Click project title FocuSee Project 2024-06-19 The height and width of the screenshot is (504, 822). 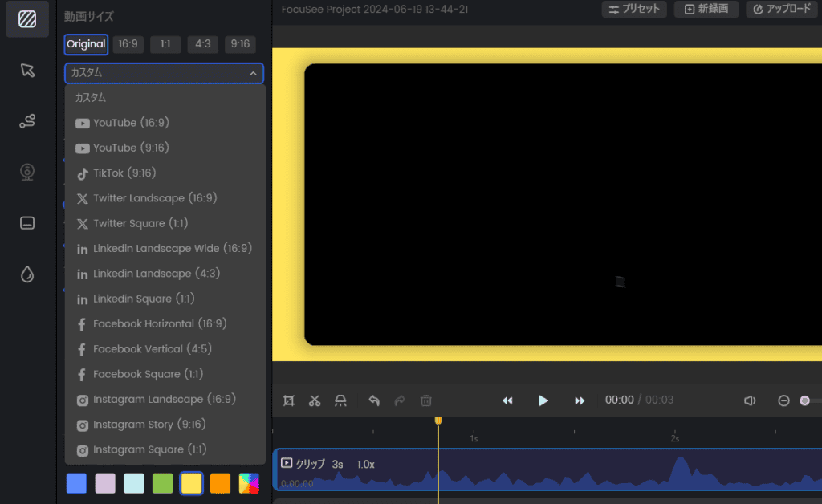[x=375, y=10]
